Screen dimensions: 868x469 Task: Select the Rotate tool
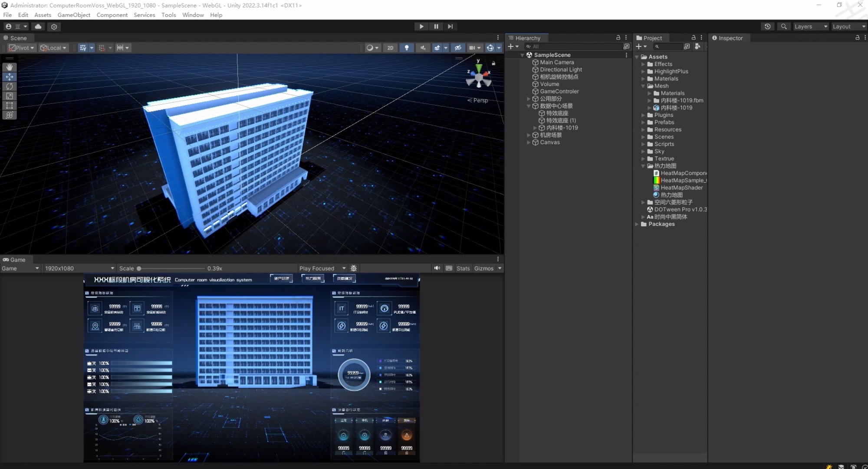point(10,86)
